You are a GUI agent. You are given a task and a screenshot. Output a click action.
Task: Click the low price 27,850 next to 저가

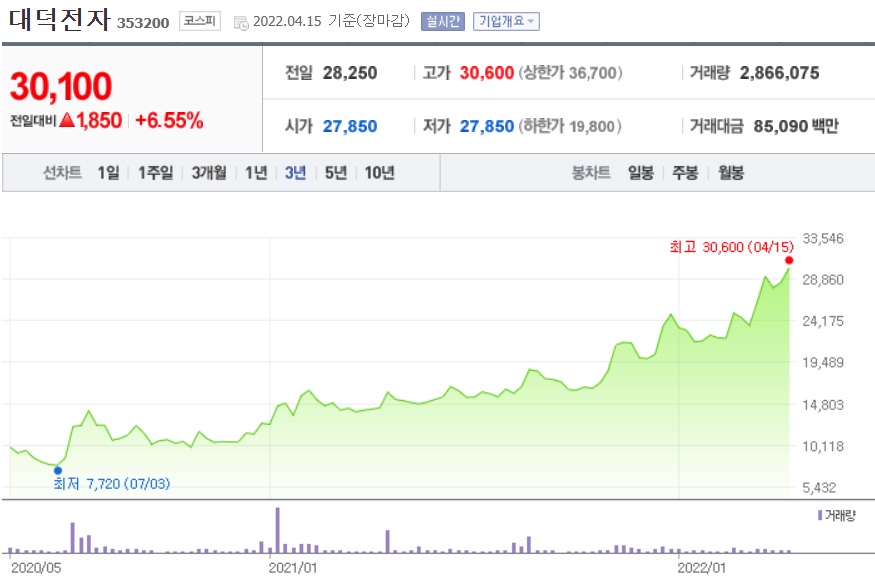click(487, 126)
